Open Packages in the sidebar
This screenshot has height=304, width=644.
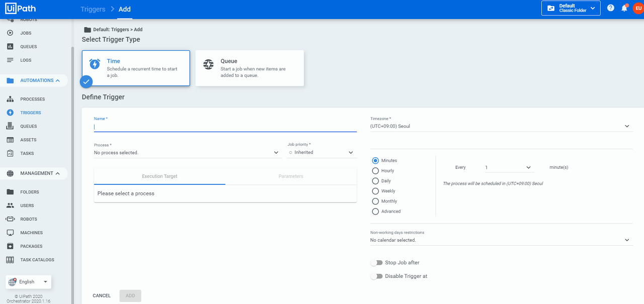[x=32, y=246]
